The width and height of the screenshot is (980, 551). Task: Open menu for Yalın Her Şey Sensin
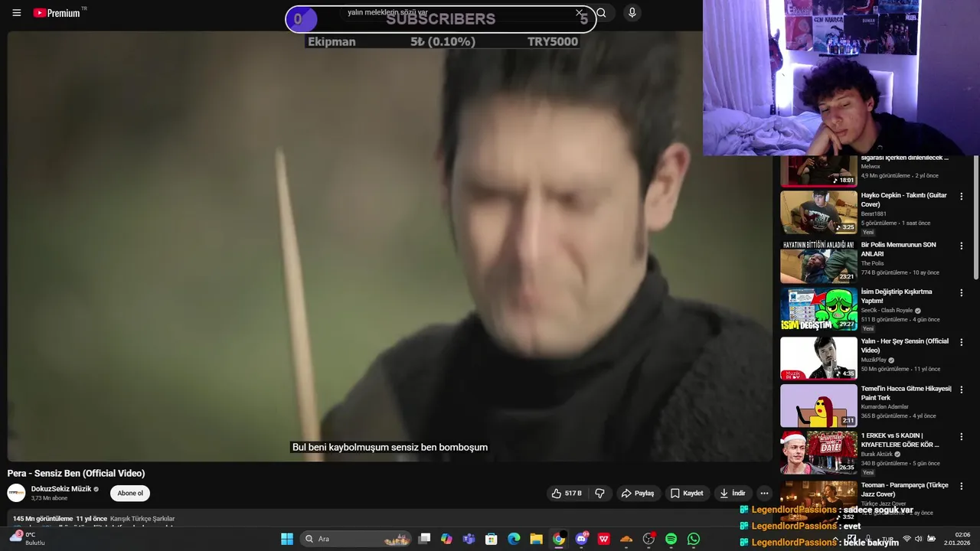click(962, 343)
